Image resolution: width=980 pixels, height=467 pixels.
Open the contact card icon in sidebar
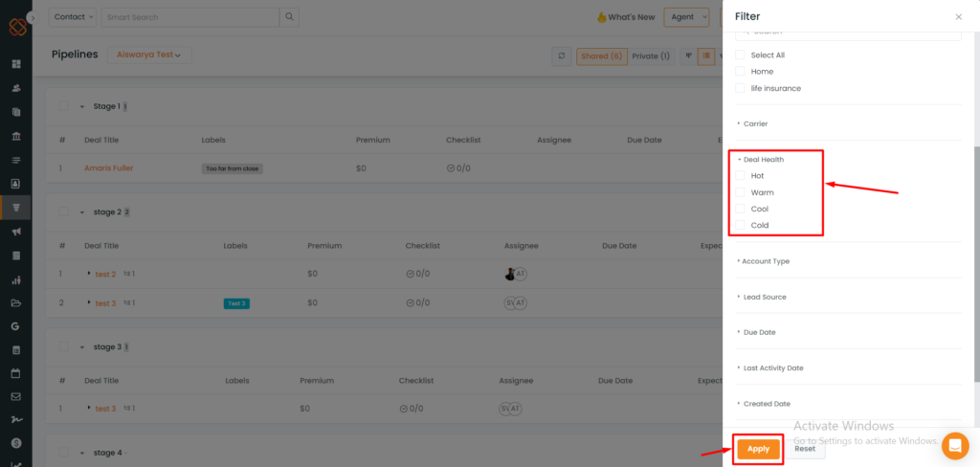click(x=16, y=184)
